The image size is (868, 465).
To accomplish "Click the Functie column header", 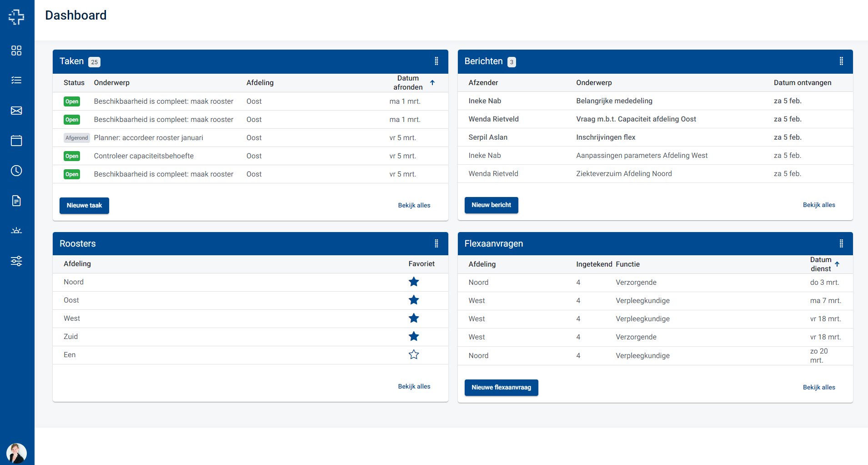I will coord(628,264).
